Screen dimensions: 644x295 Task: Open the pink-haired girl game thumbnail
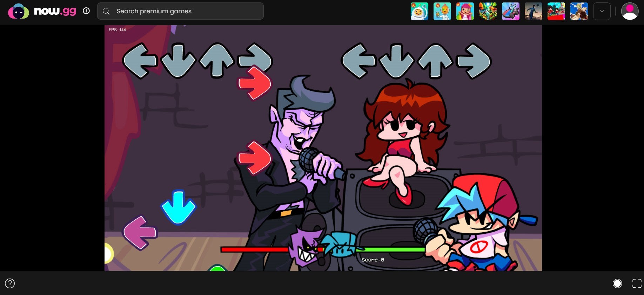(465, 11)
